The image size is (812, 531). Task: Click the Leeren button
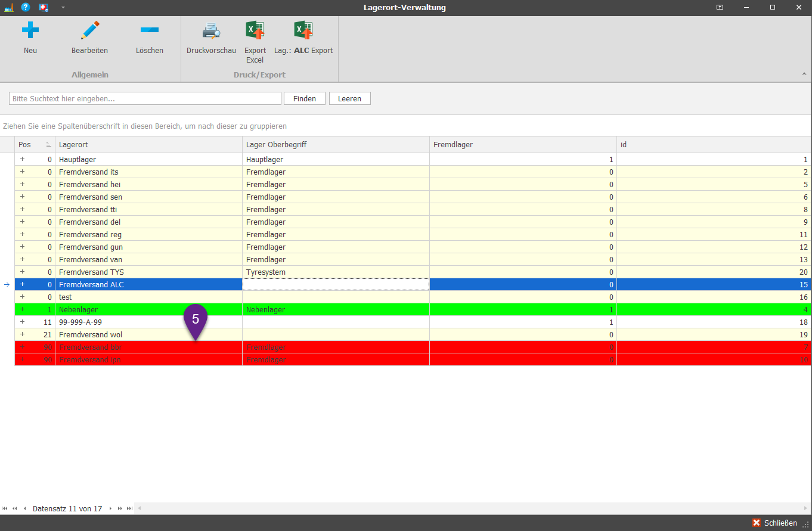pos(349,98)
